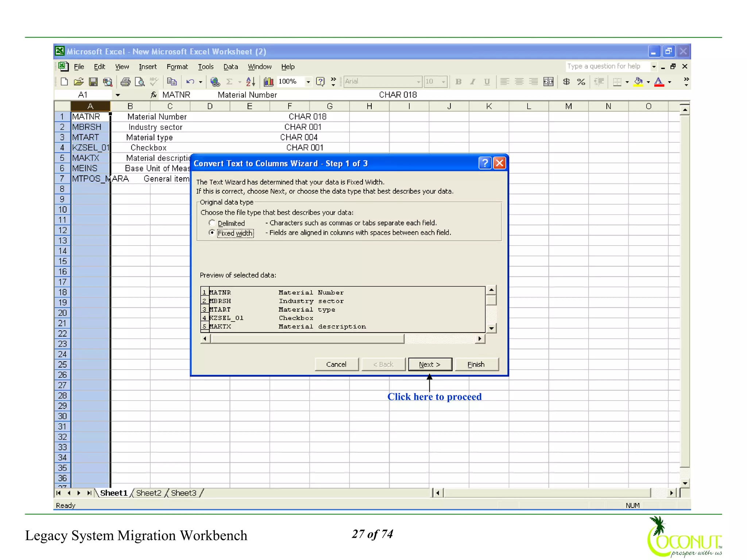Switch to the Sheet2 tab

point(149,493)
